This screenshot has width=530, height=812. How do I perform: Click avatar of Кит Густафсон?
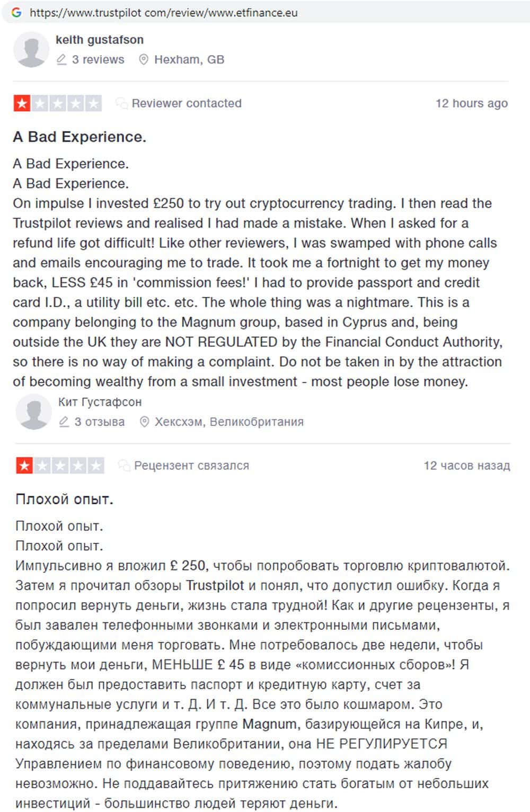pos(33,412)
